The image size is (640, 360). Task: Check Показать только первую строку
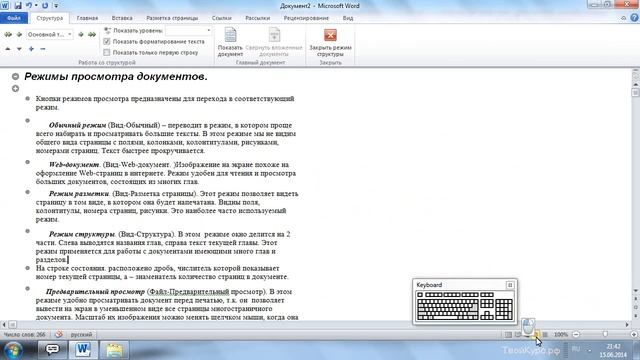click(107, 53)
